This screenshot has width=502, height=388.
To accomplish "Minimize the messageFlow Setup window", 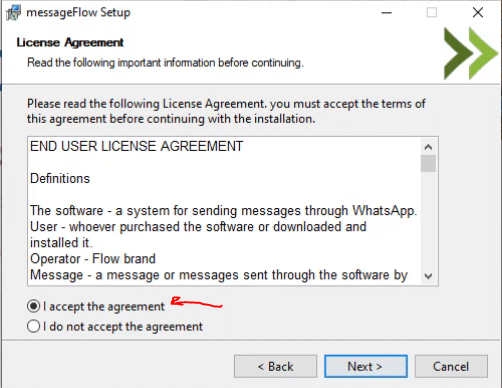I will point(387,13).
